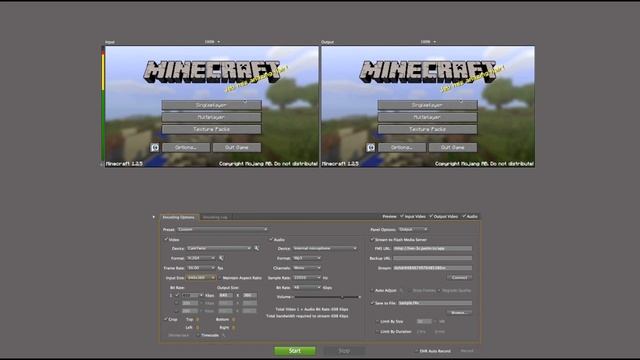
Task: Open the Frame Rate dropdown
Action: 201,268
